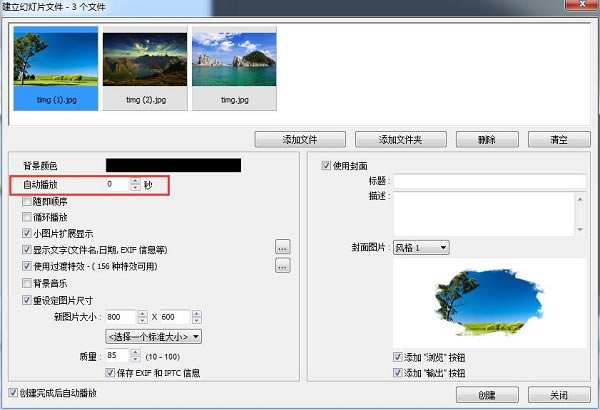Viewport: 600px width, 410px height.
Task: Click the 描述 text area
Action: pyautogui.click(x=484, y=213)
